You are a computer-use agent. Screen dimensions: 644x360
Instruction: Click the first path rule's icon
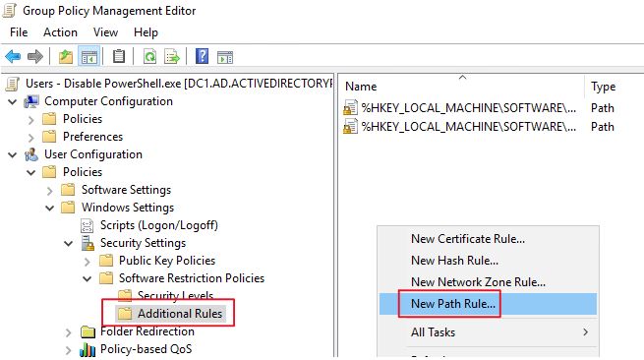pyautogui.click(x=350, y=107)
